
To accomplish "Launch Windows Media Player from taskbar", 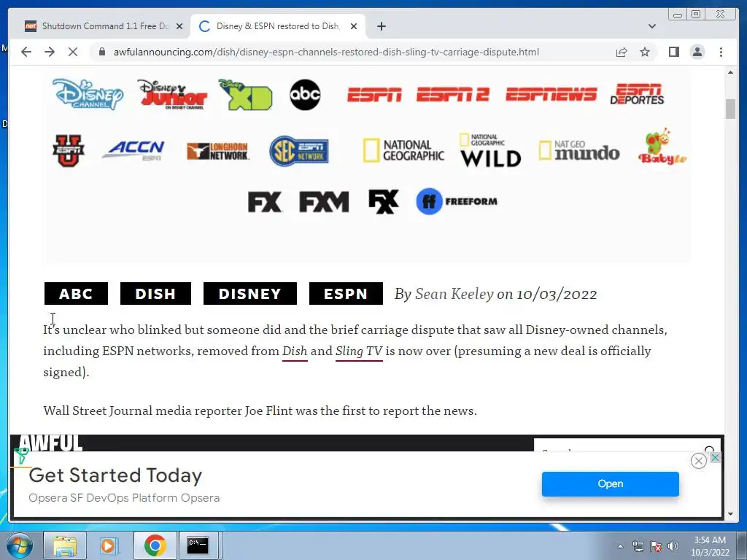I will click(109, 545).
